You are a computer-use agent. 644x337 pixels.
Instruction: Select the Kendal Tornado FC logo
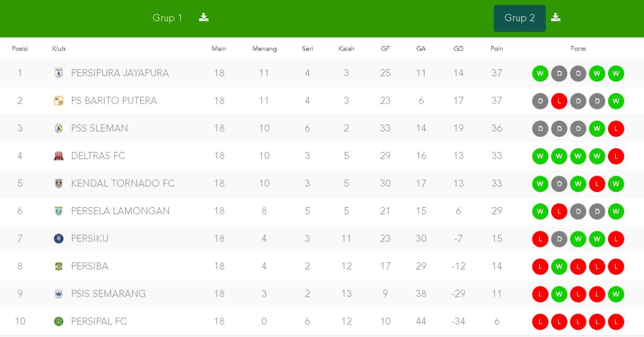point(59,184)
